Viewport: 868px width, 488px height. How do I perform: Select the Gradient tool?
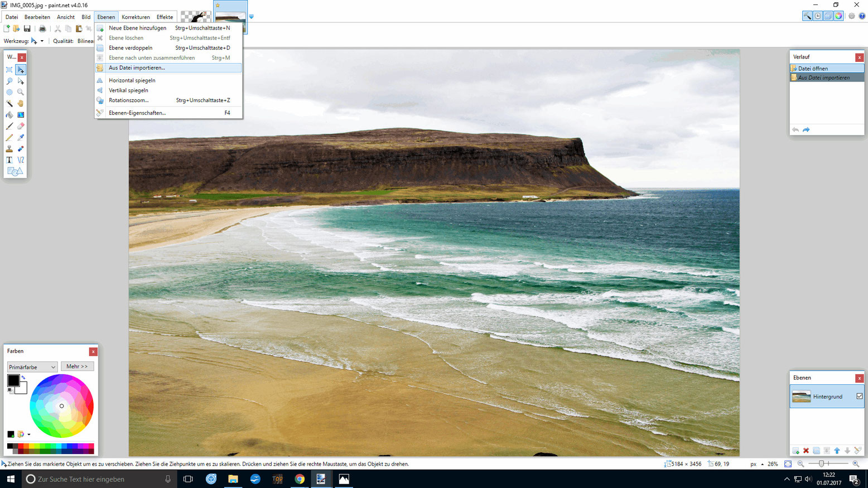click(x=21, y=115)
